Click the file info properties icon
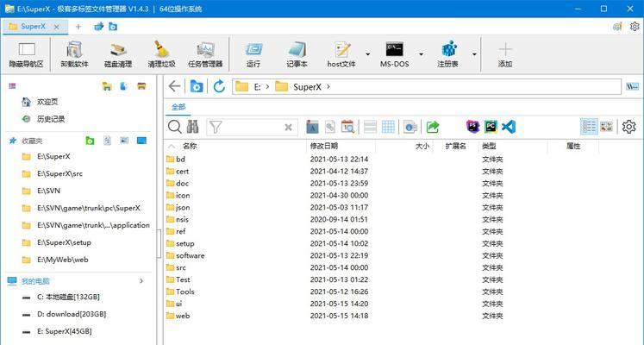The width and height of the screenshot is (644, 345). pos(410,127)
